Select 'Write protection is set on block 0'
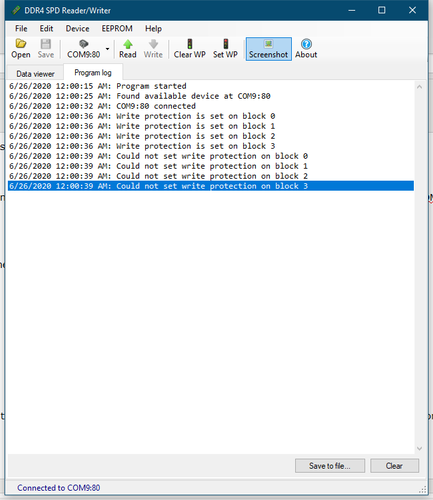 pos(211,116)
